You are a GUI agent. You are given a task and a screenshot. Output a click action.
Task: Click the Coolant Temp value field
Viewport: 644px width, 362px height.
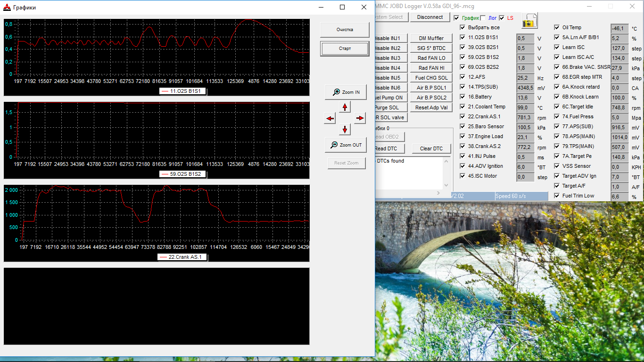(526, 107)
